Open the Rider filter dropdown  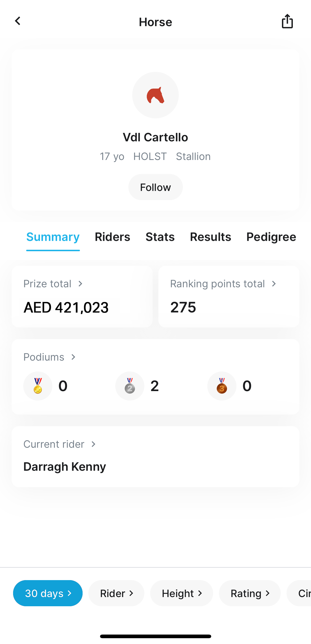(116, 593)
